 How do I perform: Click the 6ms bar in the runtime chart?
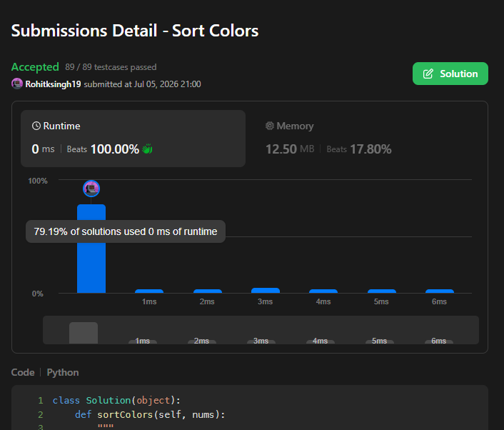440,291
